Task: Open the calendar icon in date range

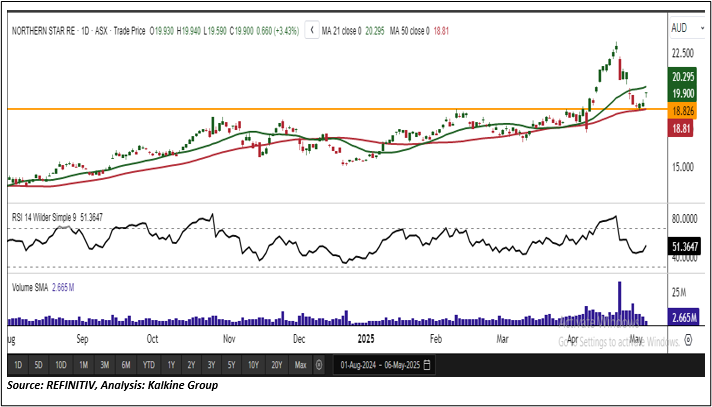Action: [427, 365]
